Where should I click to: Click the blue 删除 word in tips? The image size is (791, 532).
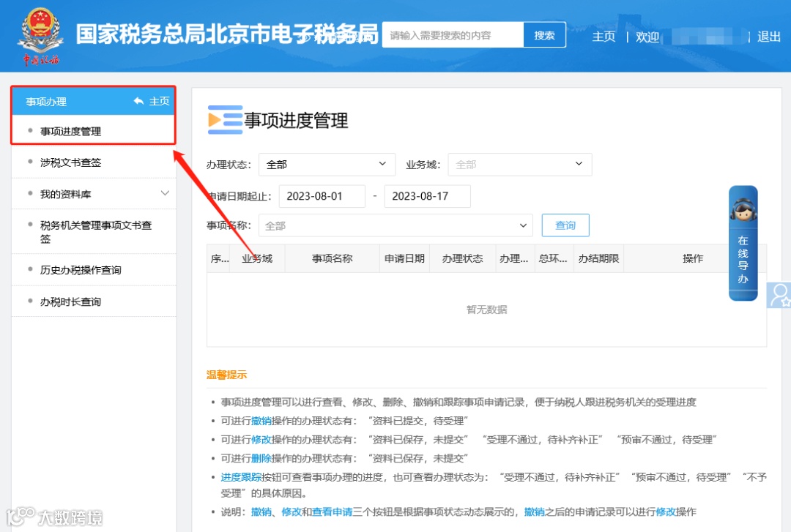click(x=261, y=458)
